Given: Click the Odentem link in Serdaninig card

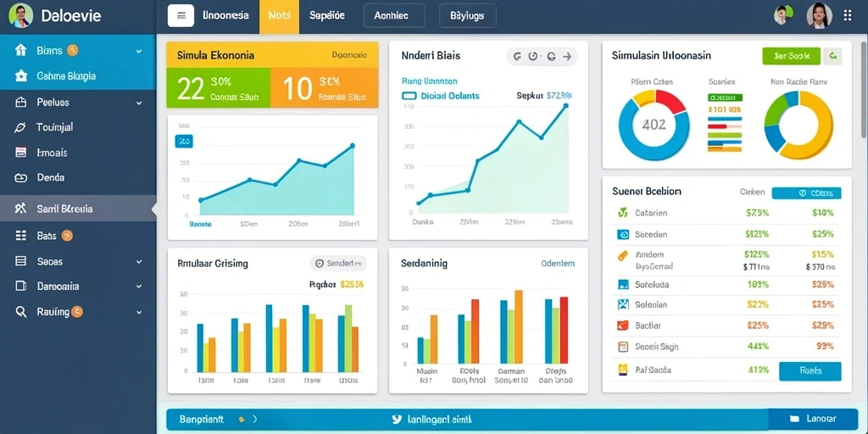Looking at the screenshot, I should pos(558,264).
